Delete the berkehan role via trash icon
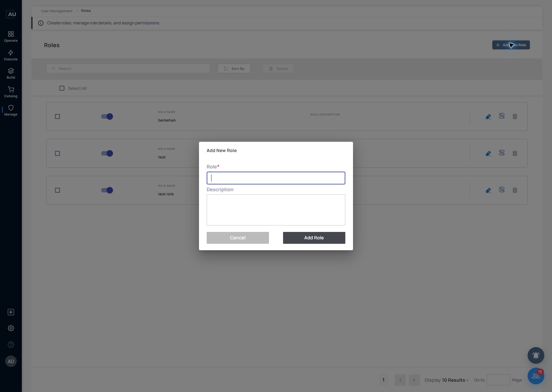This screenshot has width=552, height=392. (x=515, y=116)
